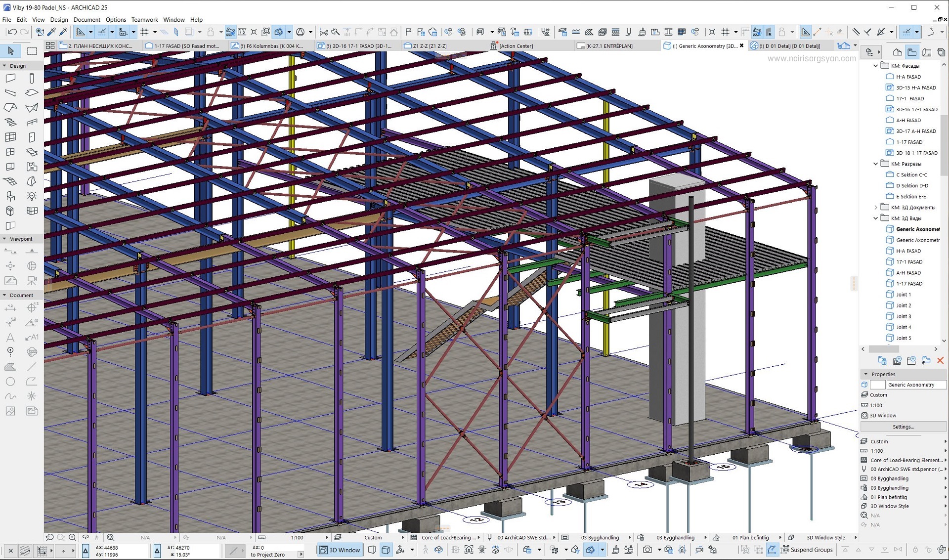Toggle the axonometric 3D cube view button
949x560 pixels.
(386, 550)
